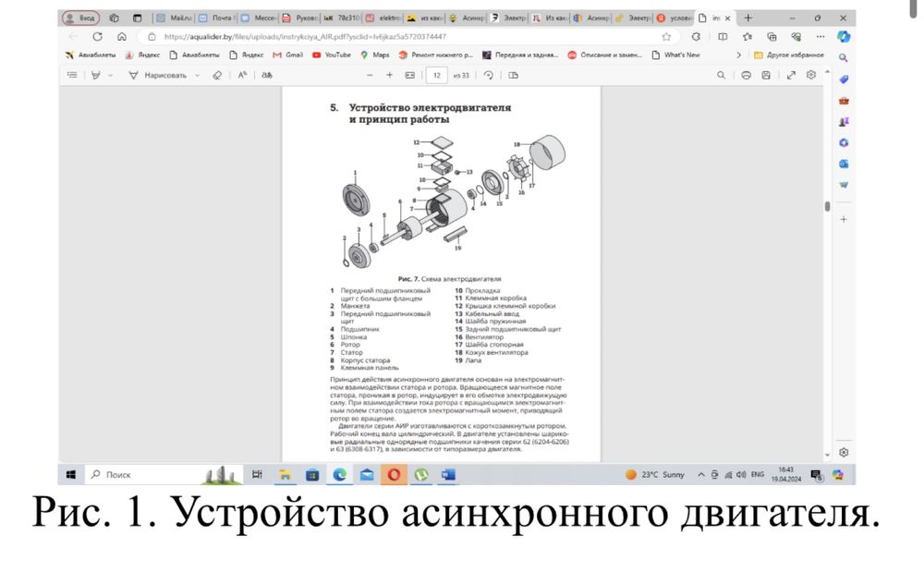
Task: Start read aloud in PDF
Action: point(242,76)
